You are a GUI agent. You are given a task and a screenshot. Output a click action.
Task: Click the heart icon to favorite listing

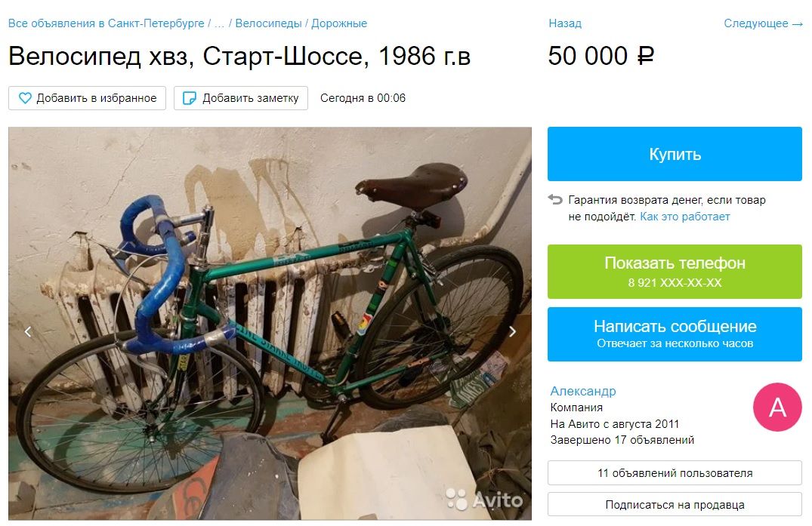point(25,98)
